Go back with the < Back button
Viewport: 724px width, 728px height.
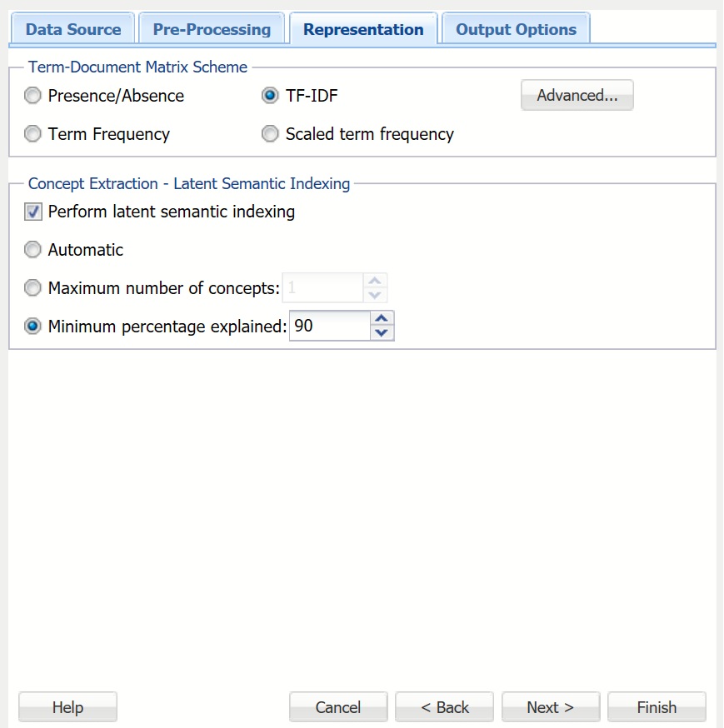pos(444,707)
